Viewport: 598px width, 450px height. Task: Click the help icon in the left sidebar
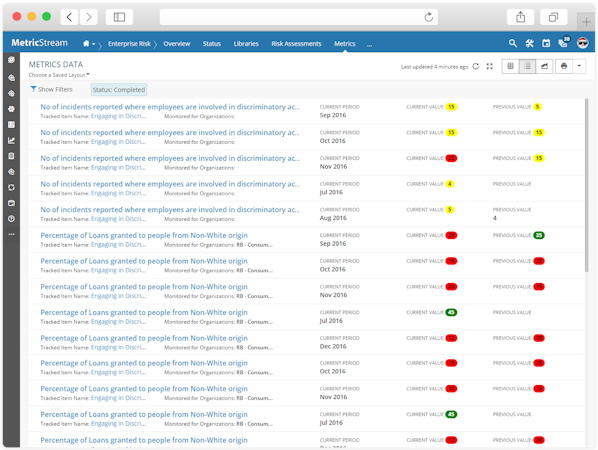11,219
